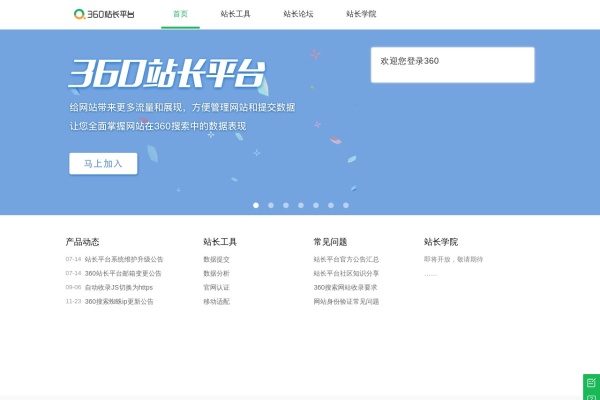Open the question mark help icon
This screenshot has height=400, width=600.
point(591,397)
